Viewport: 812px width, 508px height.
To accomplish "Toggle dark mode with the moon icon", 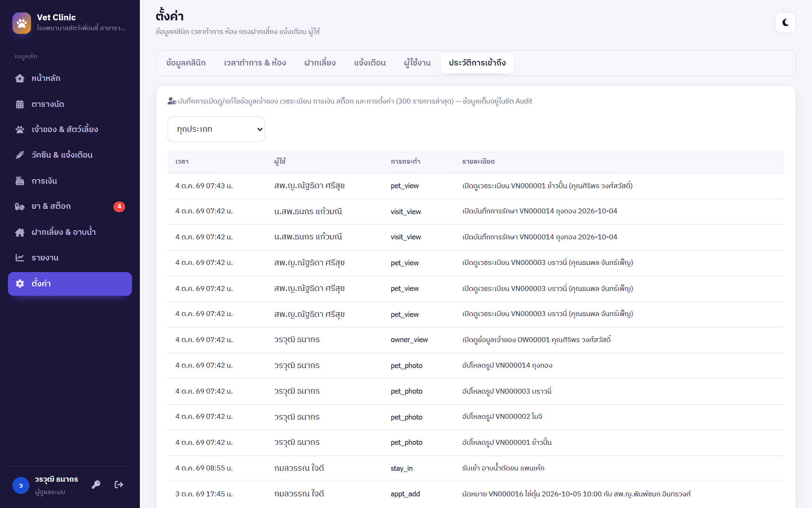I will point(785,23).
